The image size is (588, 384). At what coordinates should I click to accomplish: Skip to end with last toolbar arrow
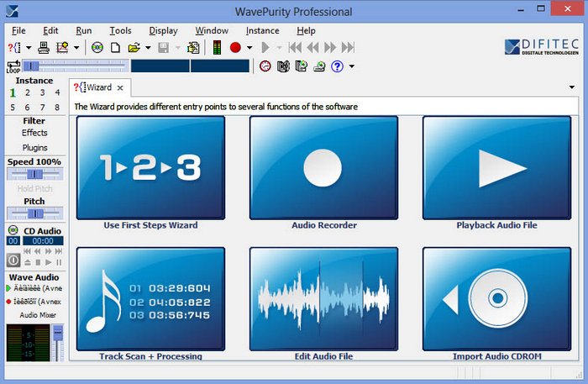pos(348,48)
